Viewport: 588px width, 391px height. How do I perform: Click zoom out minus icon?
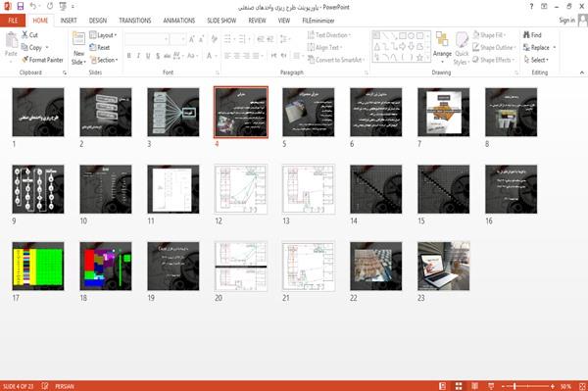tap(504, 386)
